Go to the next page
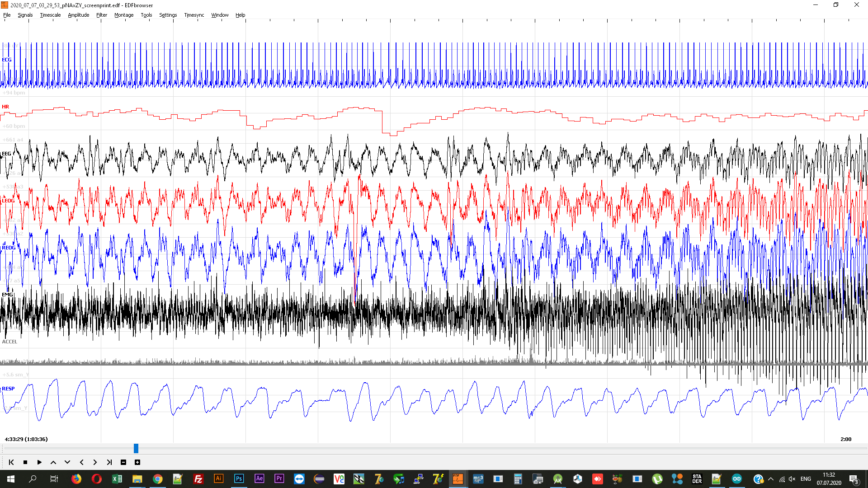The image size is (868, 488). 95,462
